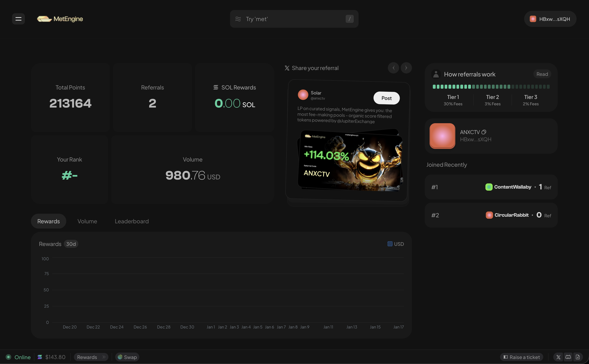589x364 pixels.
Task: Click the Swap sparkle icon
Action: click(x=120, y=357)
